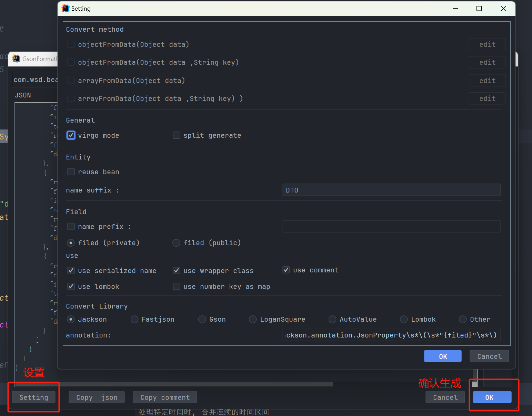The width and height of the screenshot is (532, 416).
Task: Cancel the GsonFormat dialog
Action: 445,397
